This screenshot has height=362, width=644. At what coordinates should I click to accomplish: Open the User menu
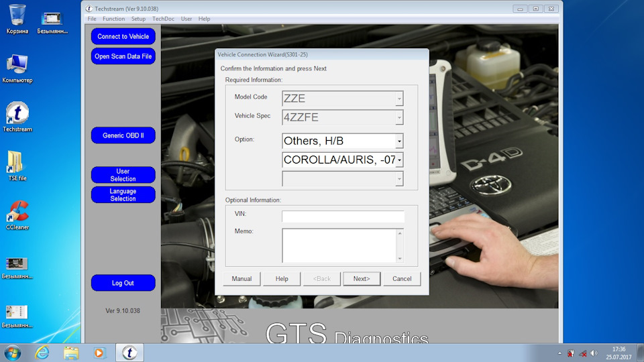186,19
